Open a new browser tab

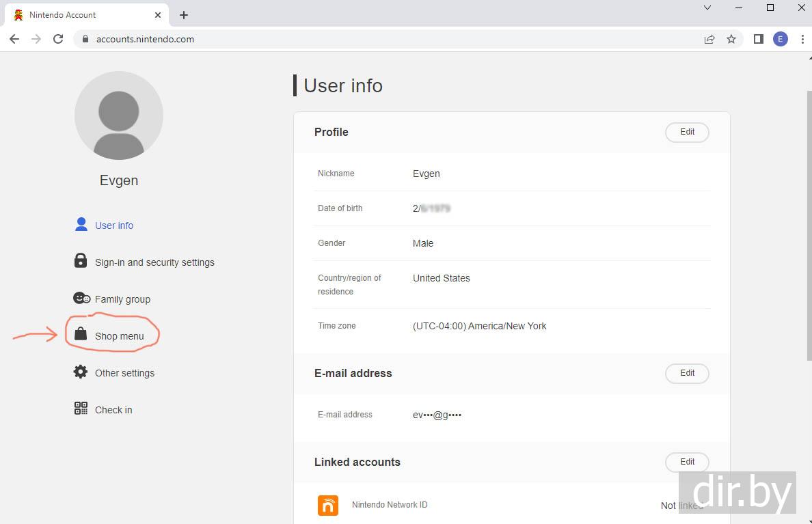point(184,15)
